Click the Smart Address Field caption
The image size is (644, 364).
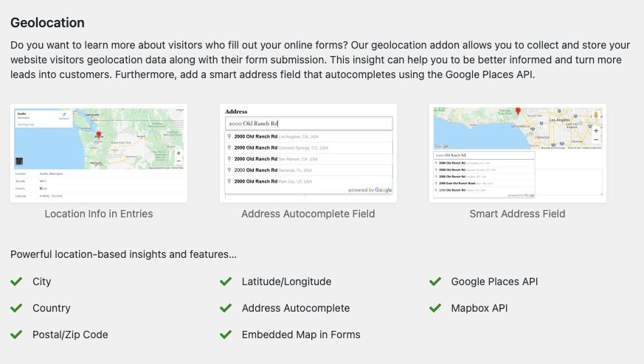click(x=518, y=214)
